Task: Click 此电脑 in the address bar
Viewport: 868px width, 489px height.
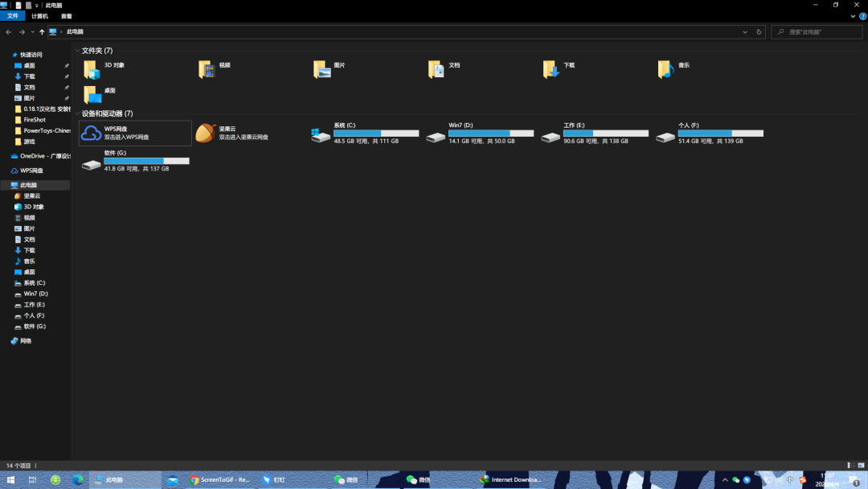Action: pos(76,32)
